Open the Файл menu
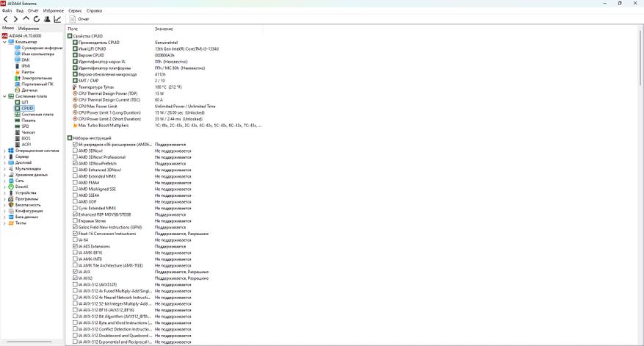Viewport: 644px width, 346px height. click(7, 11)
